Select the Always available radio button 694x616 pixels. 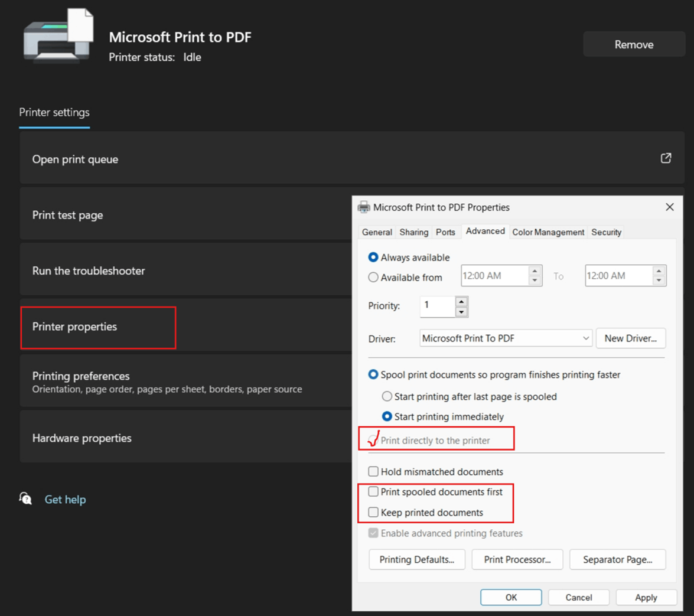pyautogui.click(x=373, y=257)
